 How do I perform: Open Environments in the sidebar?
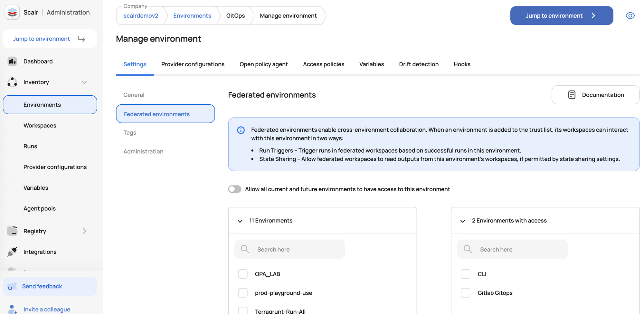pyautogui.click(x=50, y=105)
